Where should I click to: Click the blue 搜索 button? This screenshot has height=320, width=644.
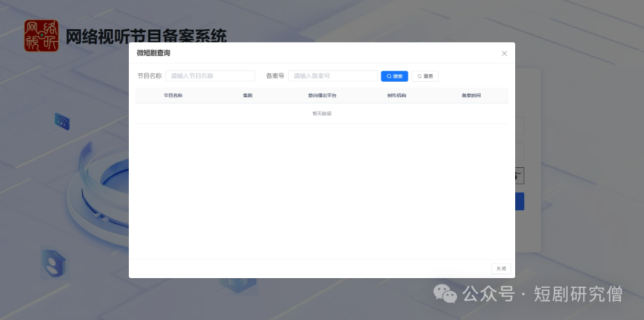click(x=394, y=76)
